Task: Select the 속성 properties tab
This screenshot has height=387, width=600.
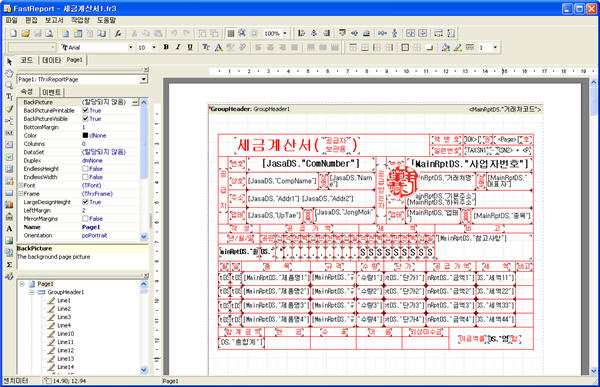Action: [x=27, y=92]
